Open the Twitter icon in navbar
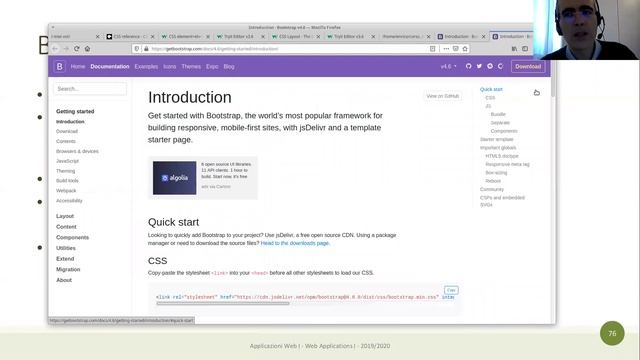This screenshot has width=640, height=360. tap(479, 66)
